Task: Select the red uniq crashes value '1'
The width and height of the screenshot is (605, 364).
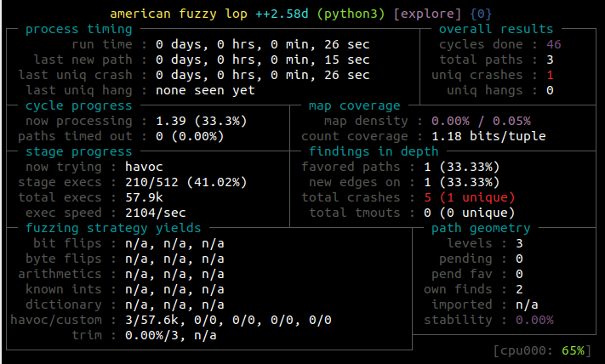Action: coord(550,75)
